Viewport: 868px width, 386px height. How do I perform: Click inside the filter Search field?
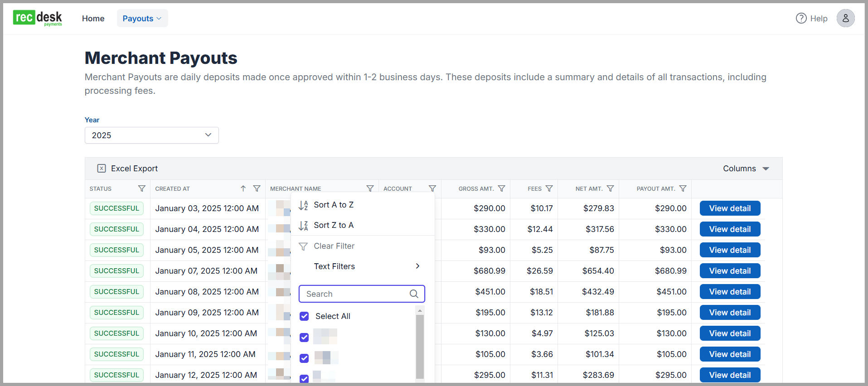[x=356, y=294]
